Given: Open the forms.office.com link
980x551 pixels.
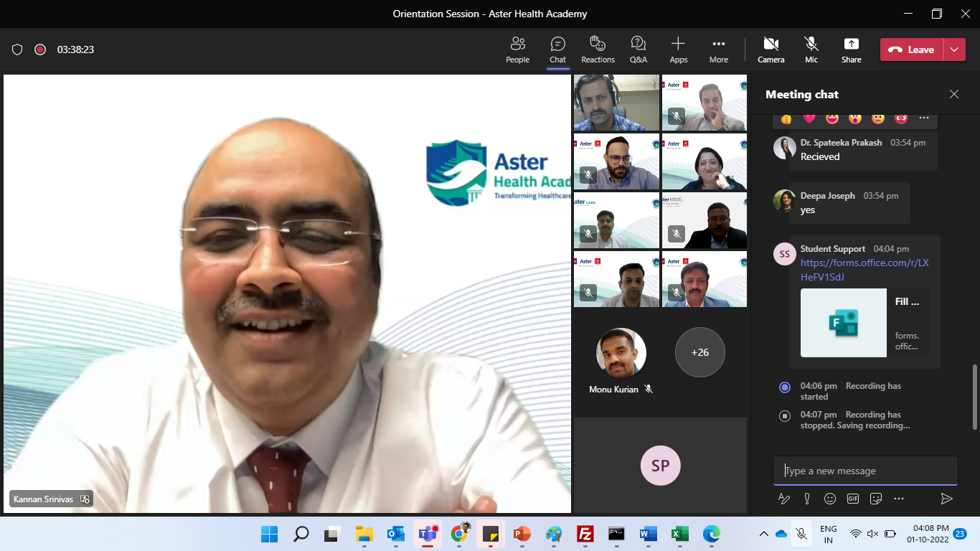Looking at the screenshot, I should click(x=864, y=270).
